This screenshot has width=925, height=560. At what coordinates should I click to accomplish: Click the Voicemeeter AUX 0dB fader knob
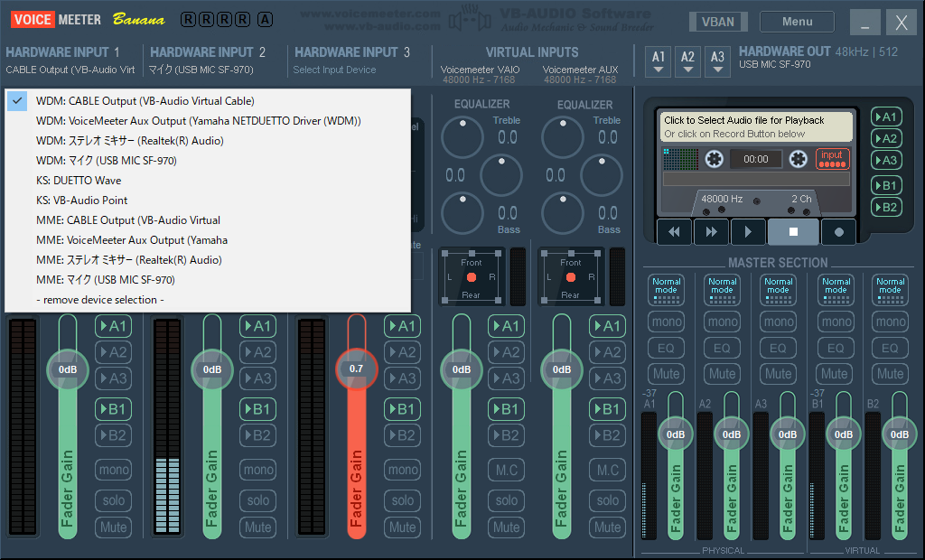point(562,369)
